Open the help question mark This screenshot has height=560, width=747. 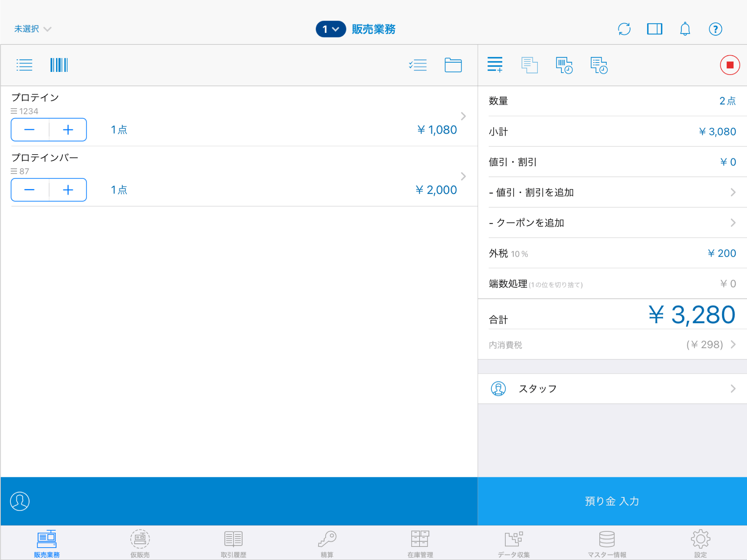715,29
